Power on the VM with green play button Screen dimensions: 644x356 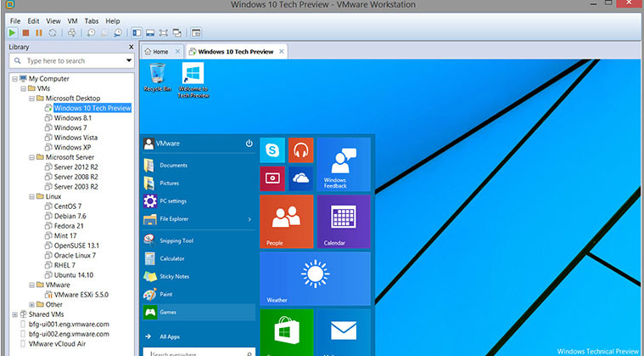(13, 33)
